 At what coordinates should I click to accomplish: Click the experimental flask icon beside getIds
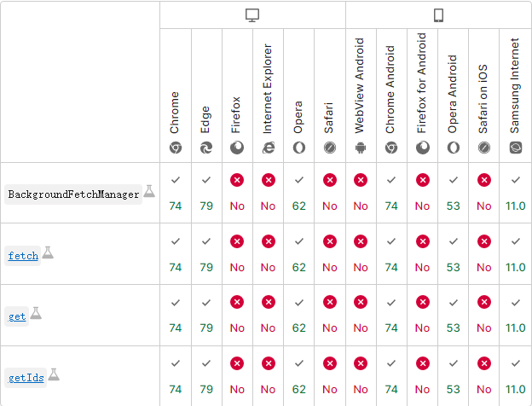tap(54, 374)
